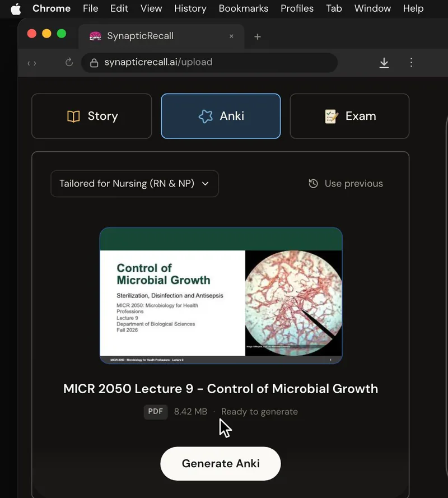Select the SynapticRecall browser tab
The width and height of the screenshot is (448, 498).
point(161,36)
